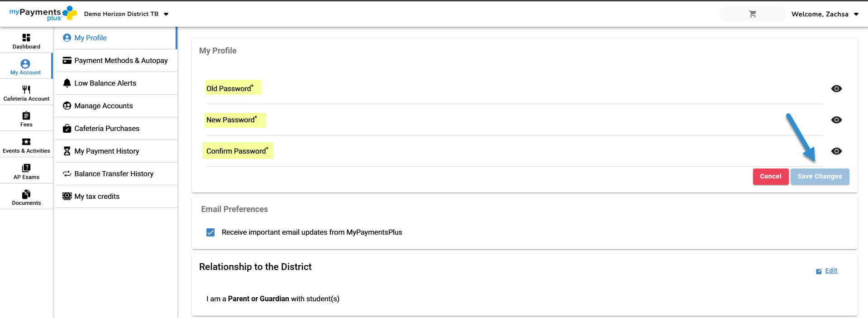Open Events & Activities section
The image size is (868, 318).
pyautogui.click(x=26, y=145)
